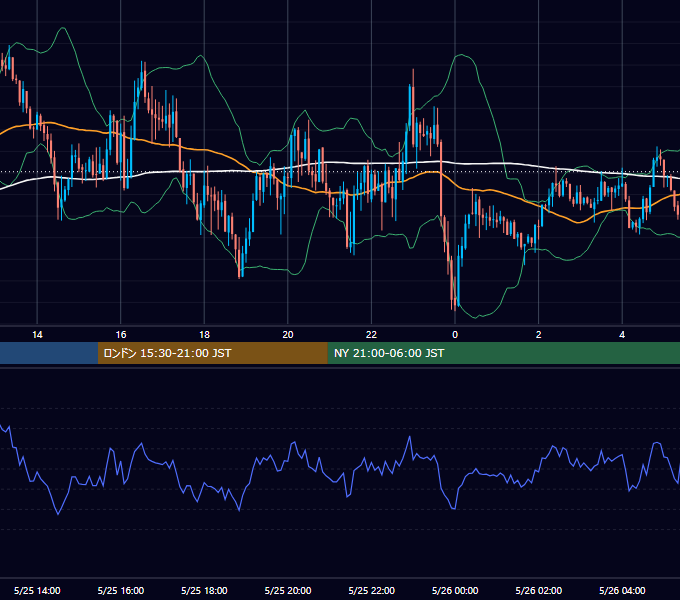680x600 pixels.
Task: Click the 20 hour label on upper axis
Action: coord(288,335)
